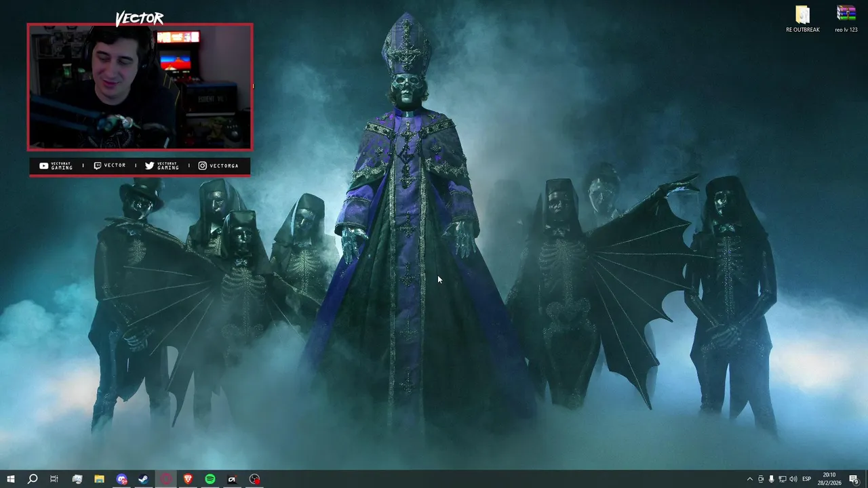Open Spotify from the taskbar
Image resolution: width=868 pixels, height=488 pixels.
pos(210,479)
